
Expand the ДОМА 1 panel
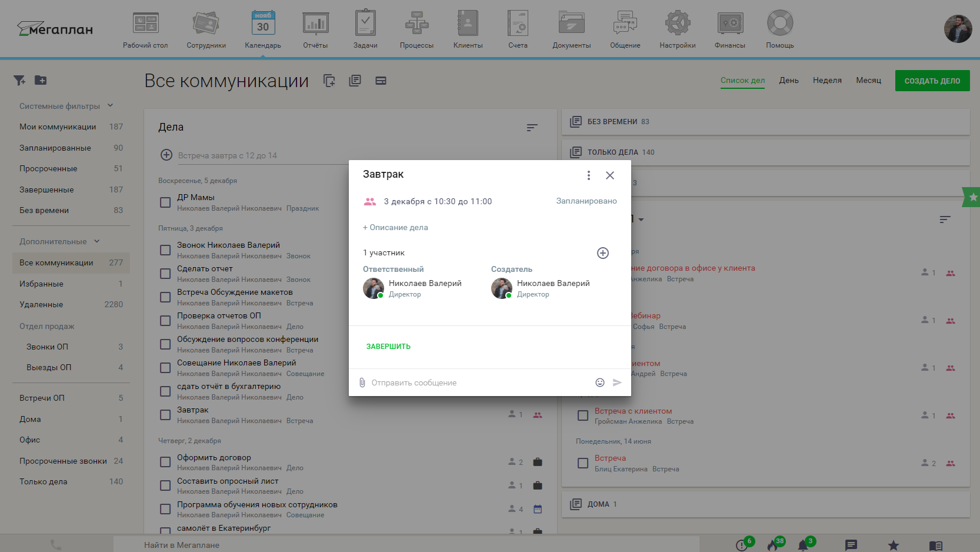pos(766,504)
